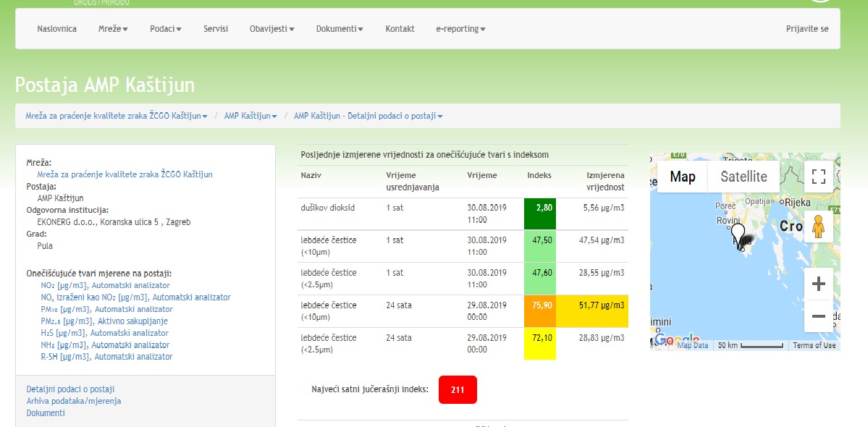Switch map to Satellite view
Image resolution: width=868 pixels, height=427 pixels.
(743, 177)
